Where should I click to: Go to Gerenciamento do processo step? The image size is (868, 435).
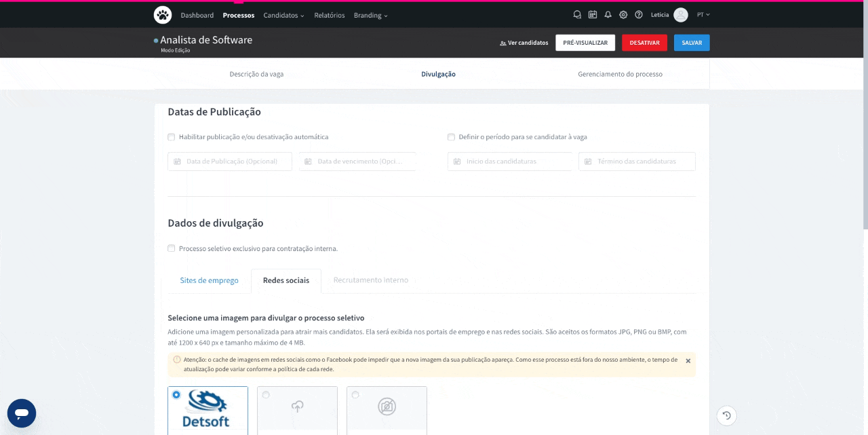click(620, 74)
